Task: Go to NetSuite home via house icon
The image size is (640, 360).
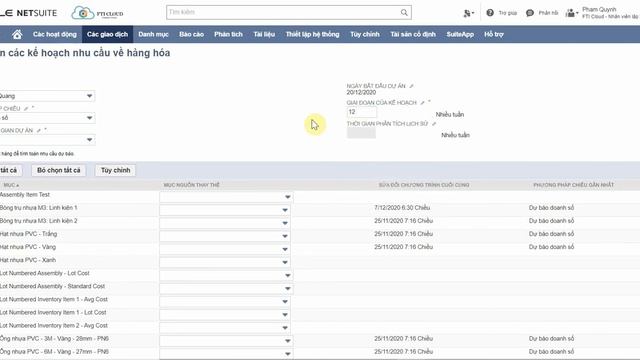Action: 17,34
